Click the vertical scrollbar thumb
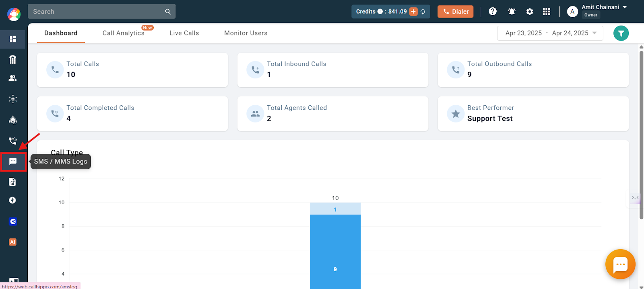 pyautogui.click(x=641, y=135)
